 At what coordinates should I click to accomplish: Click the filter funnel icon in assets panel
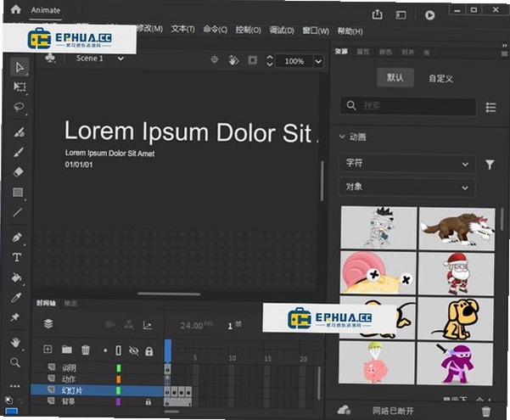point(490,165)
